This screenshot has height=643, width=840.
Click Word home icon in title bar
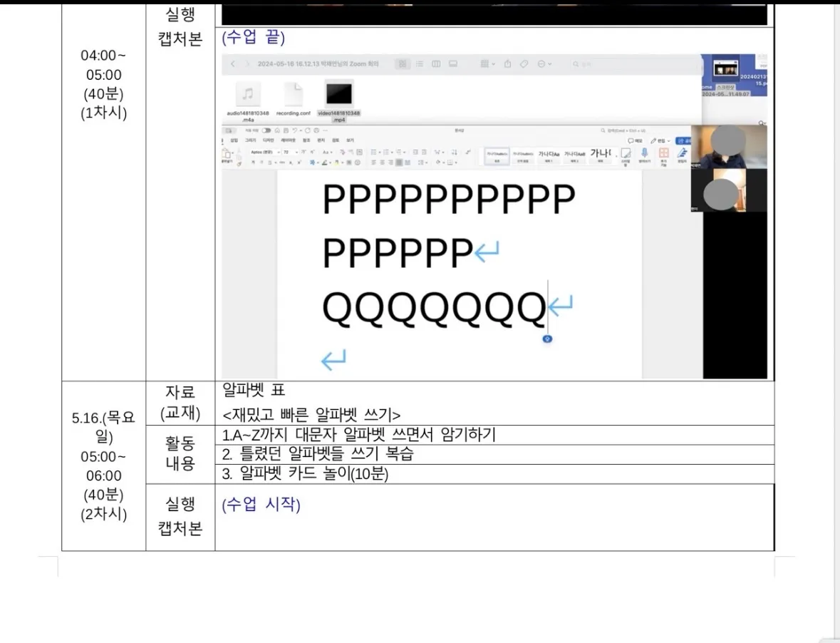(x=277, y=130)
